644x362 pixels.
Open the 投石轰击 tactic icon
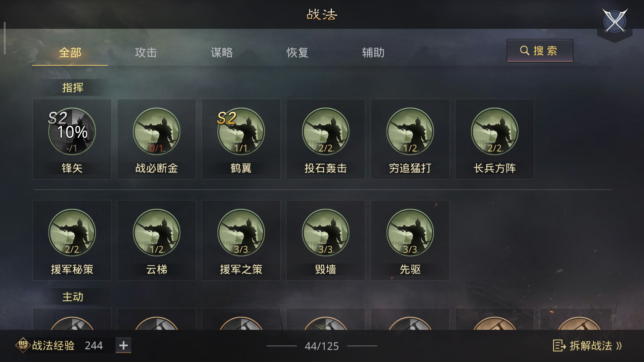[326, 131]
